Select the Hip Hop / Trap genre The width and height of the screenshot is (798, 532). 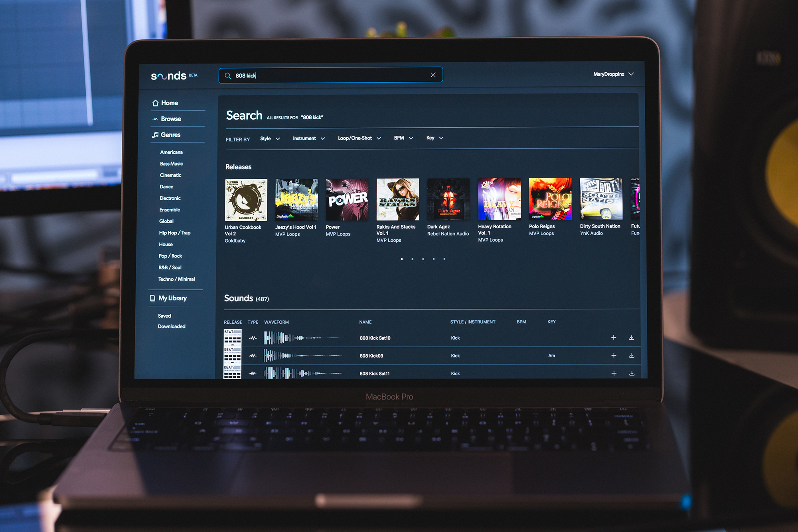click(174, 233)
